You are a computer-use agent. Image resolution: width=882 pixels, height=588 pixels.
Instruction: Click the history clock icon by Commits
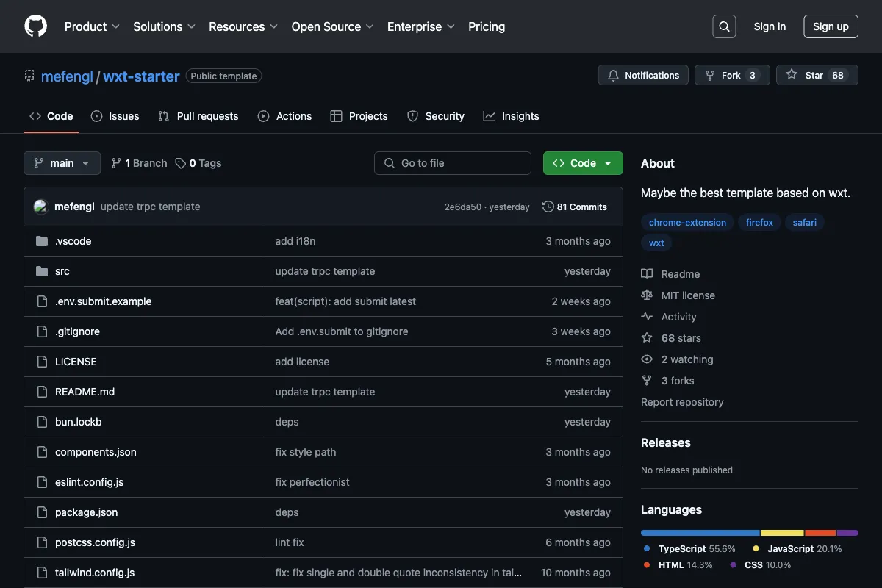point(548,207)
